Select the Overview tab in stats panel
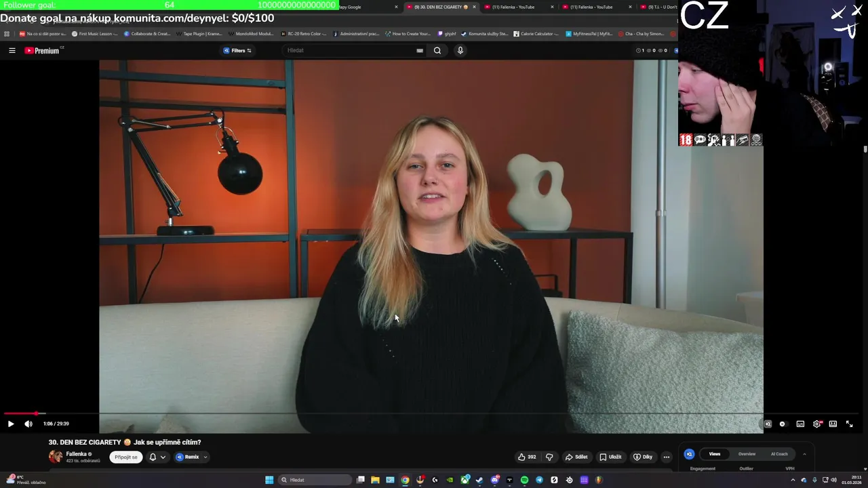The image size is (868, 488). pos(747,454)
